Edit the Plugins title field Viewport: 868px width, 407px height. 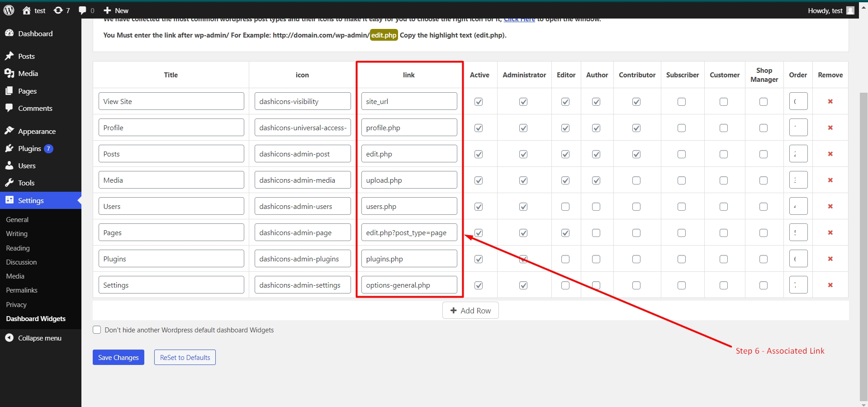[x=171, y=259]
